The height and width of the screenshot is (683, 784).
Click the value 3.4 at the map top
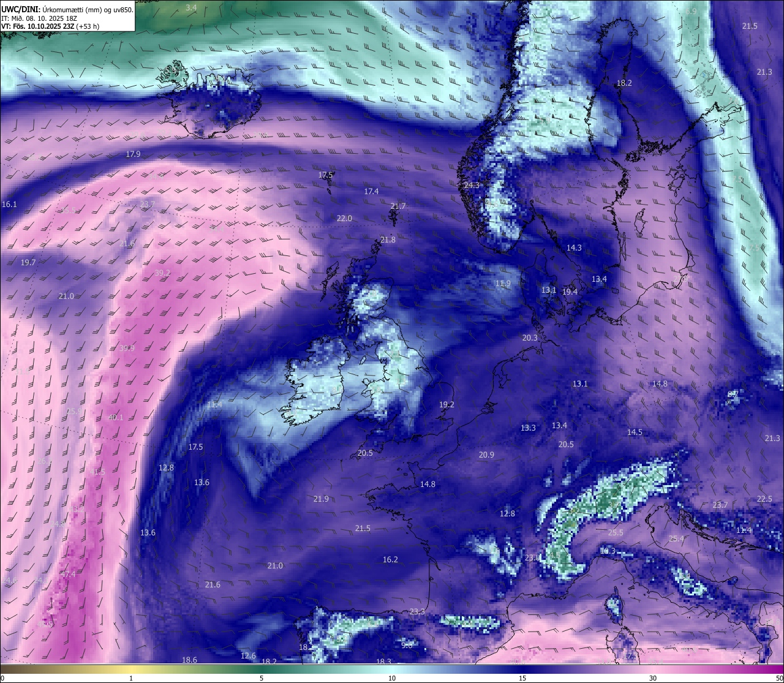coord(191,7)
